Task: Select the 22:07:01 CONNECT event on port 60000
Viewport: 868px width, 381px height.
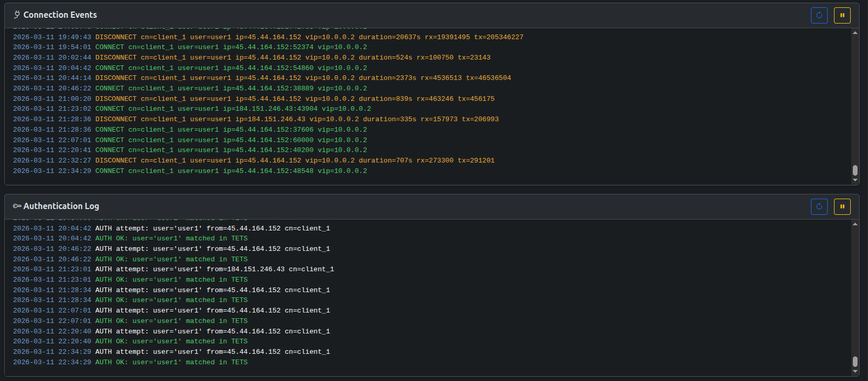Action: coord(190,140)
